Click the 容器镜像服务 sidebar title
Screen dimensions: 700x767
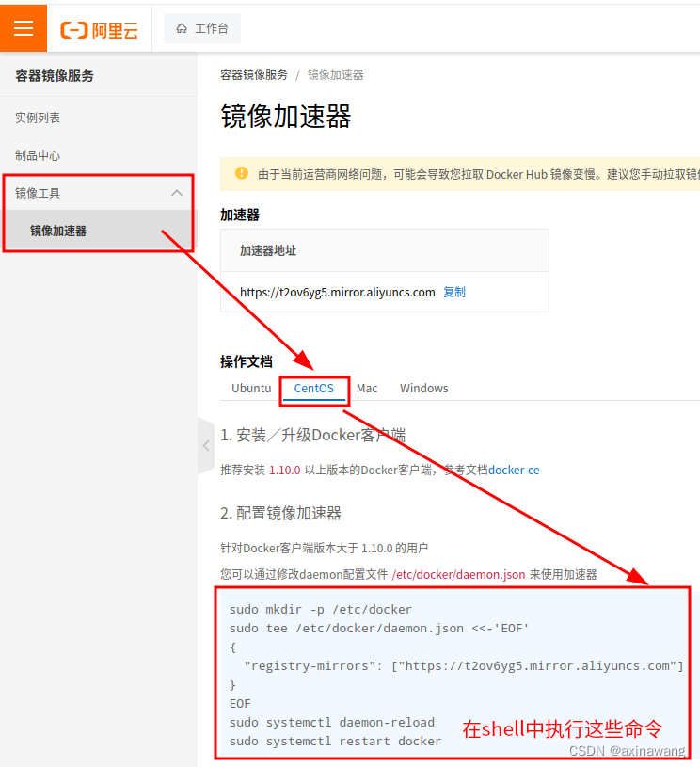pos(55,76)
